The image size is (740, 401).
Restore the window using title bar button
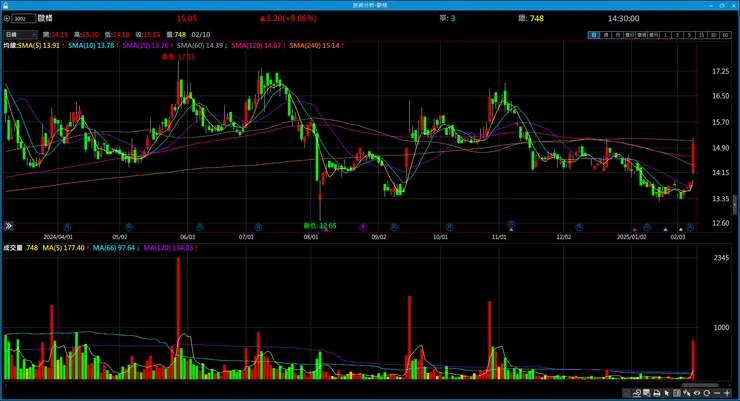coord(722,5)
